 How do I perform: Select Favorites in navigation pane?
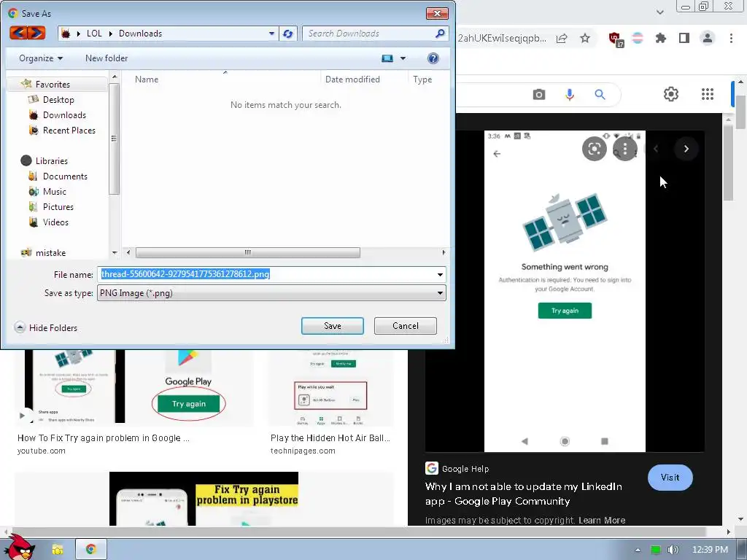(53, 85)
